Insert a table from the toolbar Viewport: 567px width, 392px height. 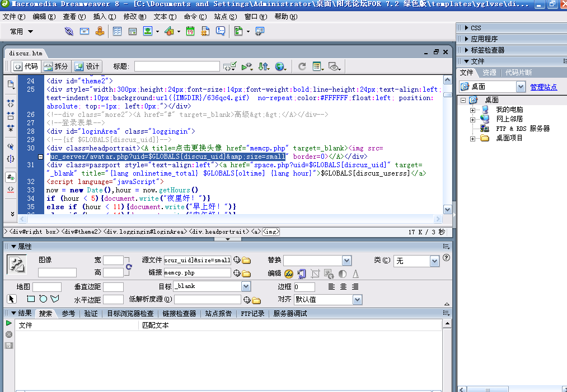click(117, 31)
